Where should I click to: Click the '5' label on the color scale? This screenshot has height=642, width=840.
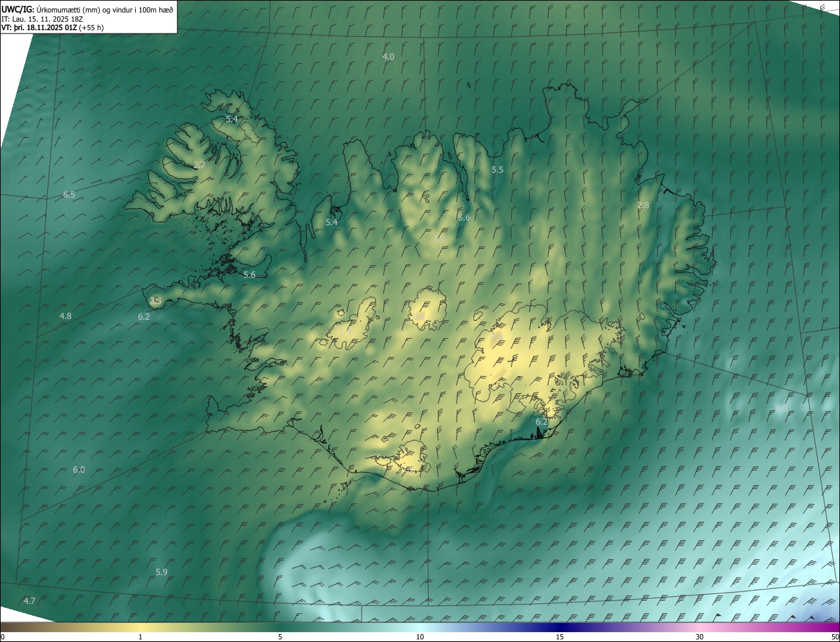[280, 637]
